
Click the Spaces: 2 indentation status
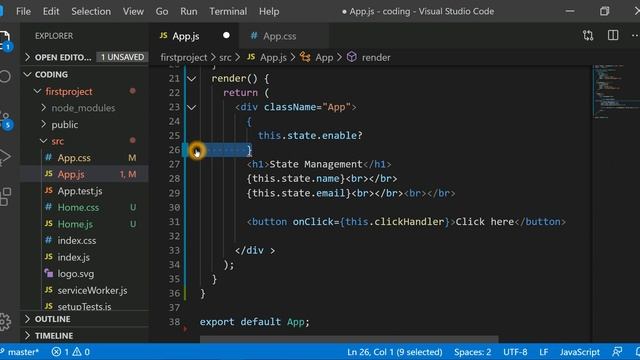tap(472, 352)
